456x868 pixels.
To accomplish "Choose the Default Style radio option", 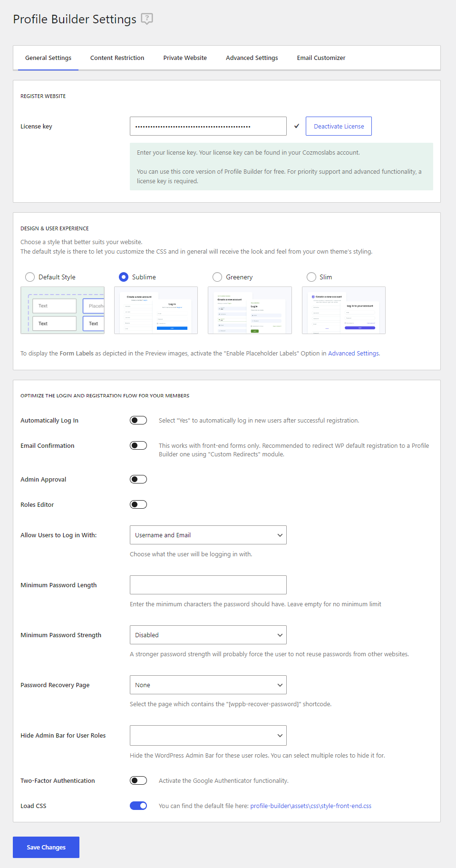I will 30,277.
